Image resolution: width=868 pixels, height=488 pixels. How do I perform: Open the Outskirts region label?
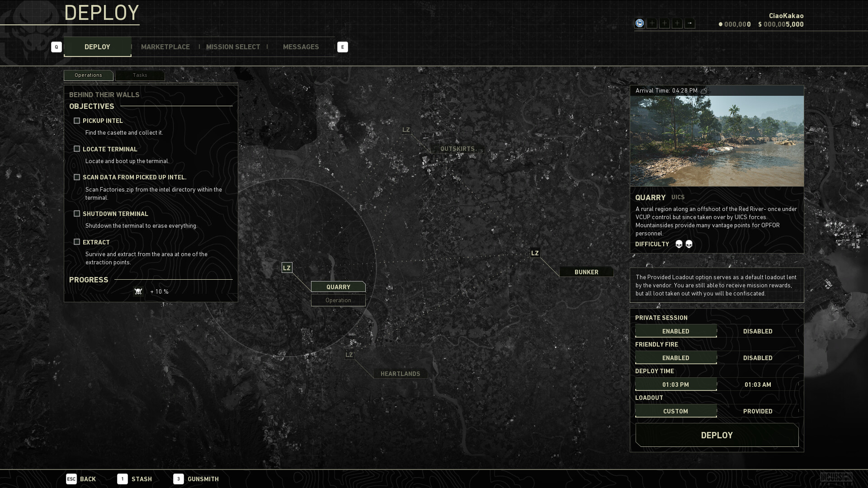457,149
